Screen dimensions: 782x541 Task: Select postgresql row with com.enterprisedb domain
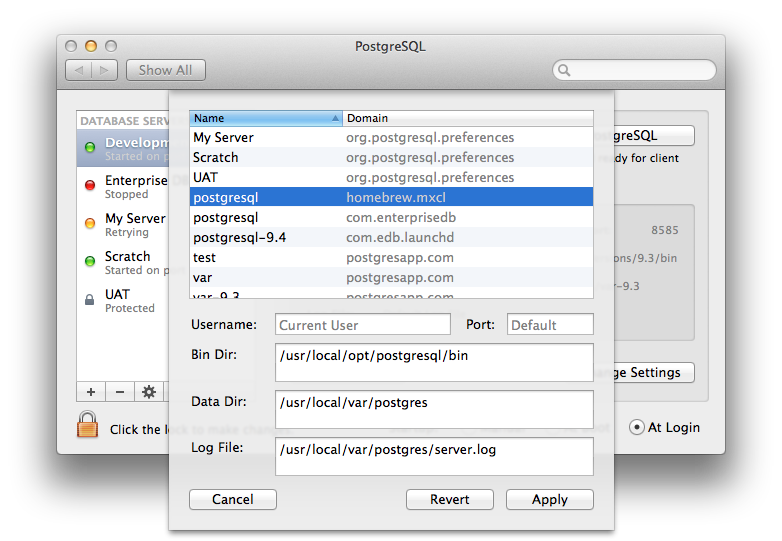391,217
